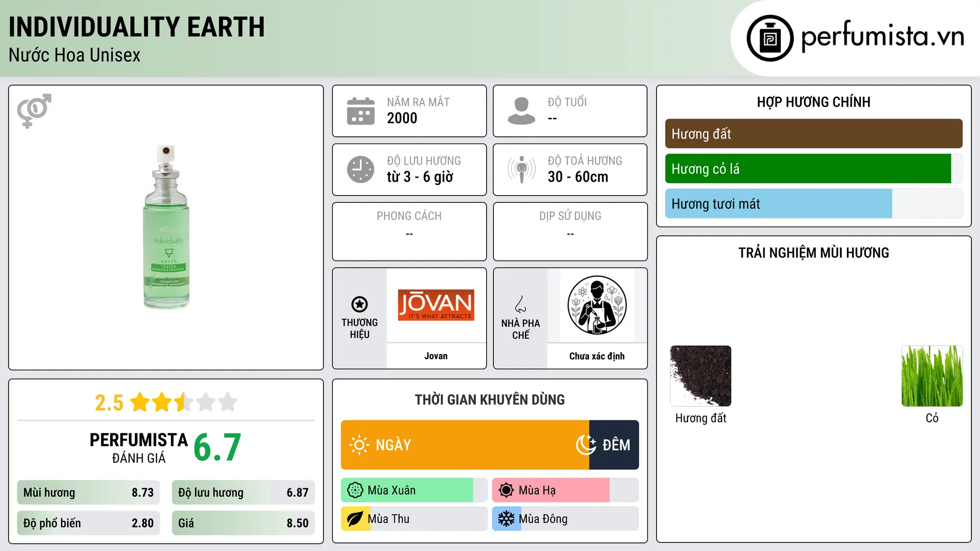Image resolution: width=980 pixels, height=551 pixels.
Task: Click the launch year 2000 value
Action: [x=402, y=118]
